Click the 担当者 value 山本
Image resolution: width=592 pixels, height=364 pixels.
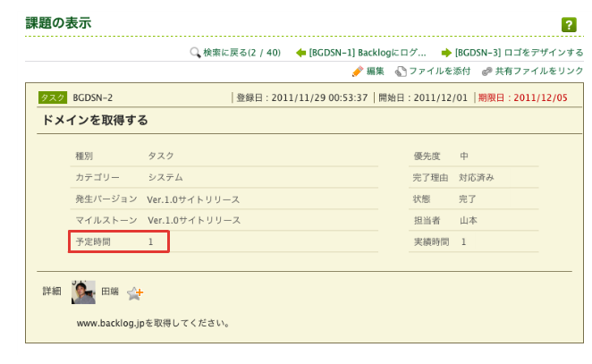tap(469, 221)
